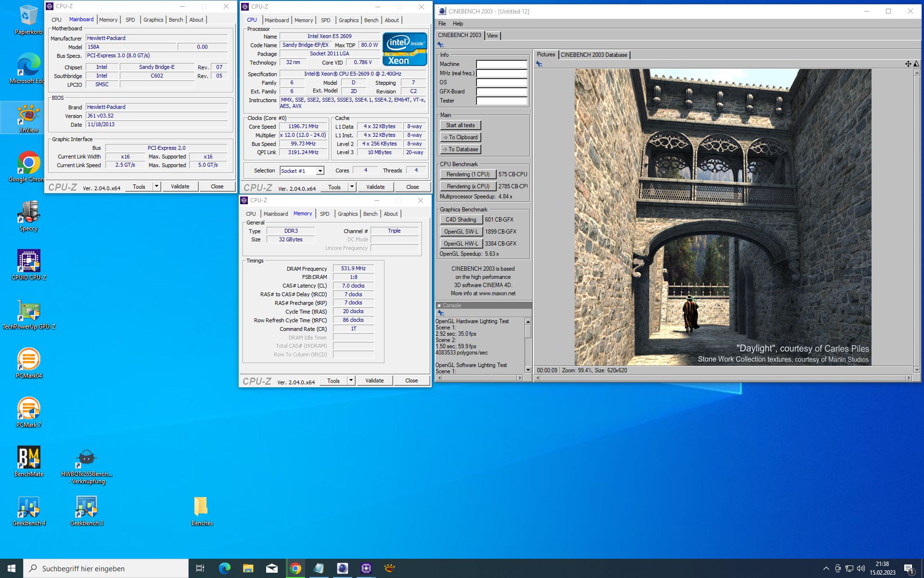The width and height of the screenshot is (924, 578).
Task: Select the XnView desktop icon
Action: [x=28, y=118]
